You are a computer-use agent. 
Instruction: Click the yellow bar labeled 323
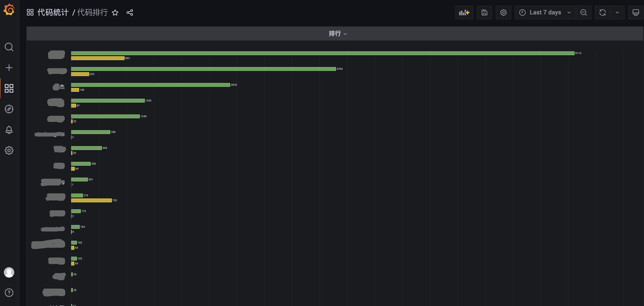tap(80, 74)
